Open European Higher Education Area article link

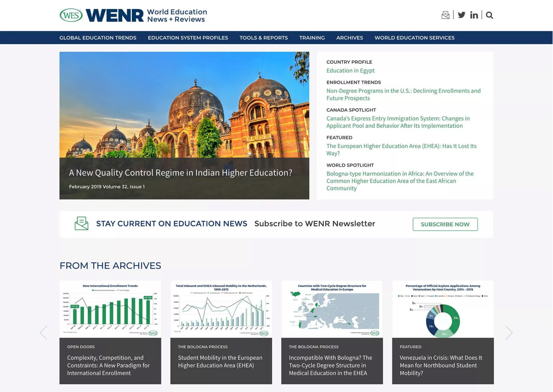(401, 150)
